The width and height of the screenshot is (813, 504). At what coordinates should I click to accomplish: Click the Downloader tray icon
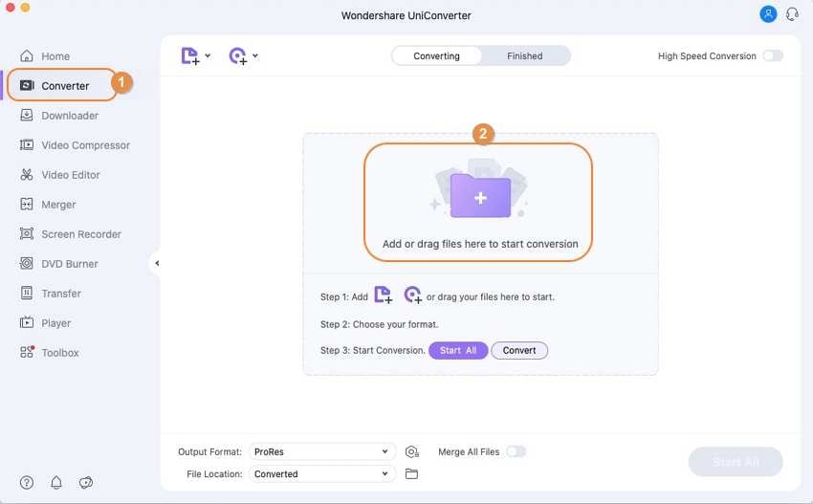tap(27, 115)
